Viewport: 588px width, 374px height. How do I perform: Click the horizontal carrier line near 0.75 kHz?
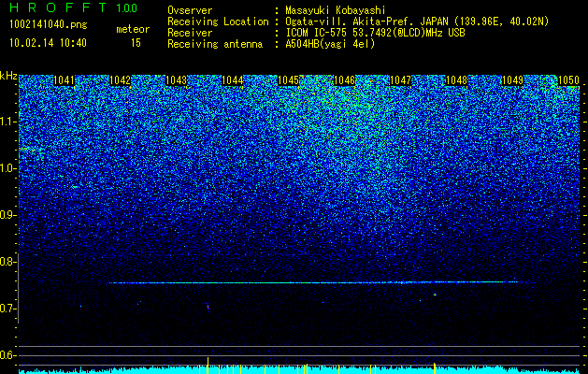coord(313,282)
